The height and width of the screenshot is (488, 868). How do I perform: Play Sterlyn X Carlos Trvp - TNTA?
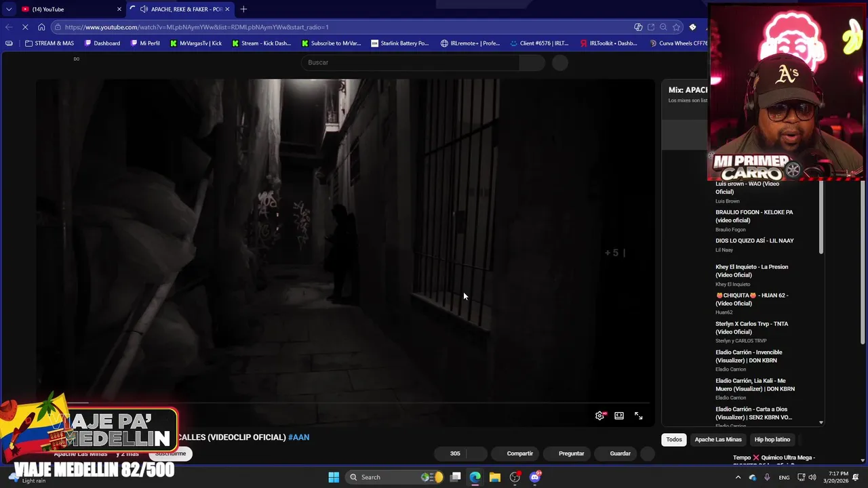(751, 328)
